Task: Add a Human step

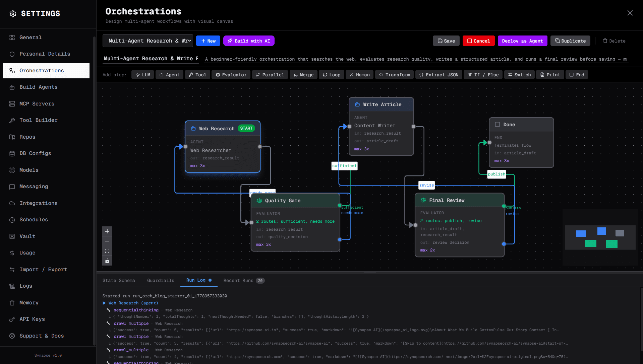Action: point(360,75)
